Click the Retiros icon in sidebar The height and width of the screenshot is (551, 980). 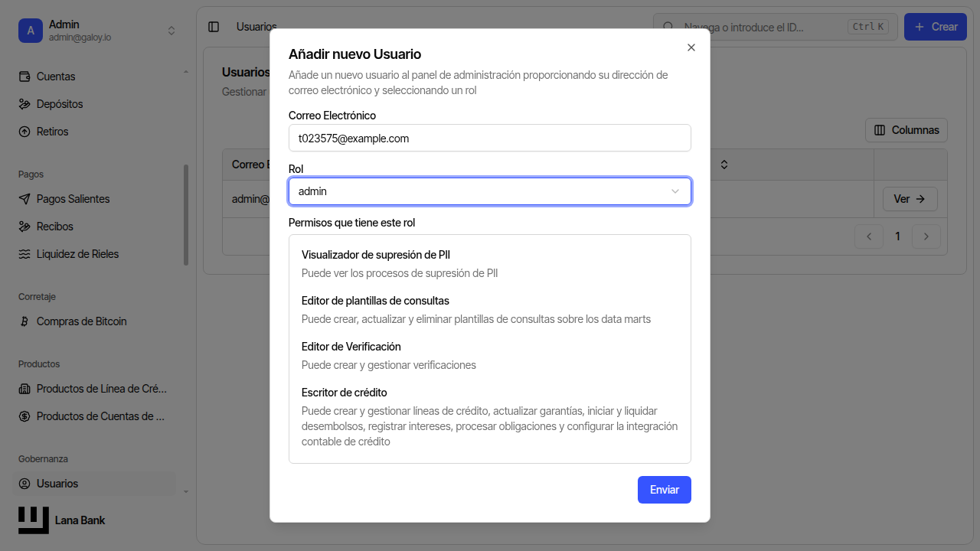coord(24,132)
